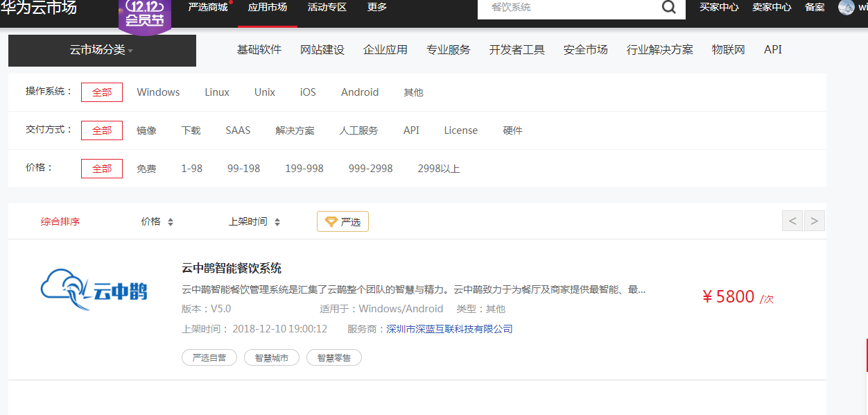Select 免费 price filter

click(146, 169)
